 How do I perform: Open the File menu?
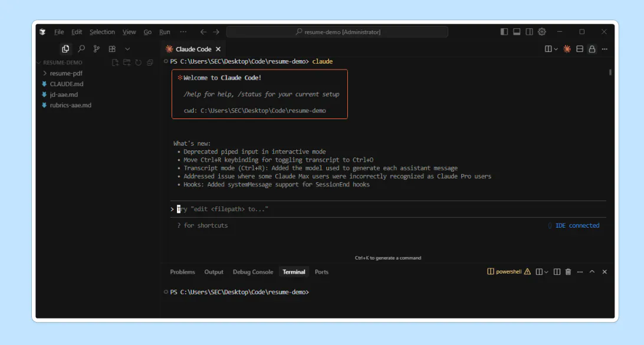click(x=59, y=32)
